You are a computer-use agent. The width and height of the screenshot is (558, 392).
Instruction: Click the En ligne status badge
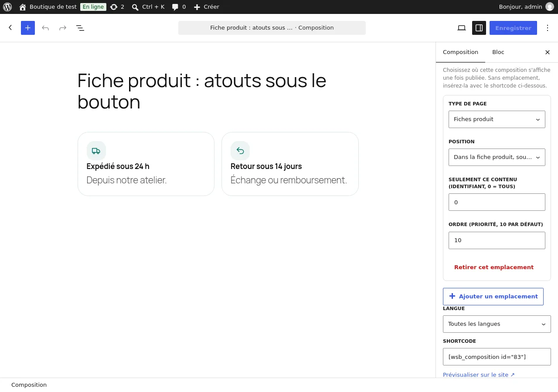pos(93,7)
